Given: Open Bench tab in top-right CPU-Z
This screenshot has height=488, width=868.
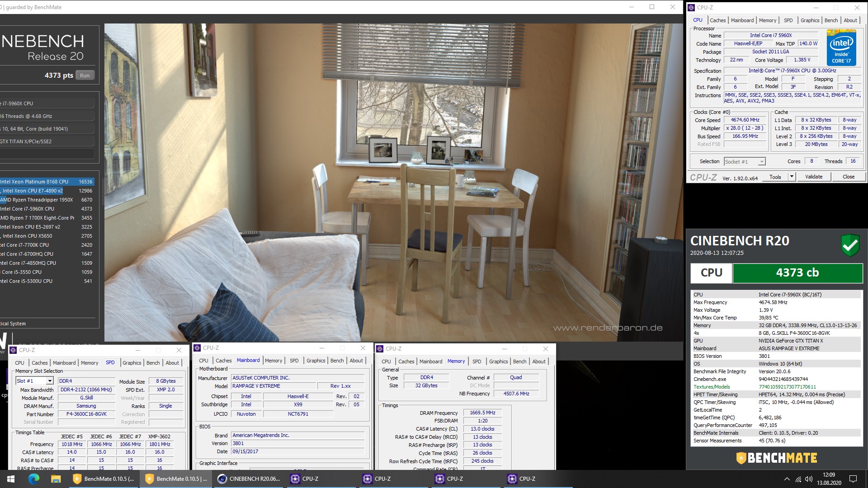Looking at the screenshot, I should (831, 20).
